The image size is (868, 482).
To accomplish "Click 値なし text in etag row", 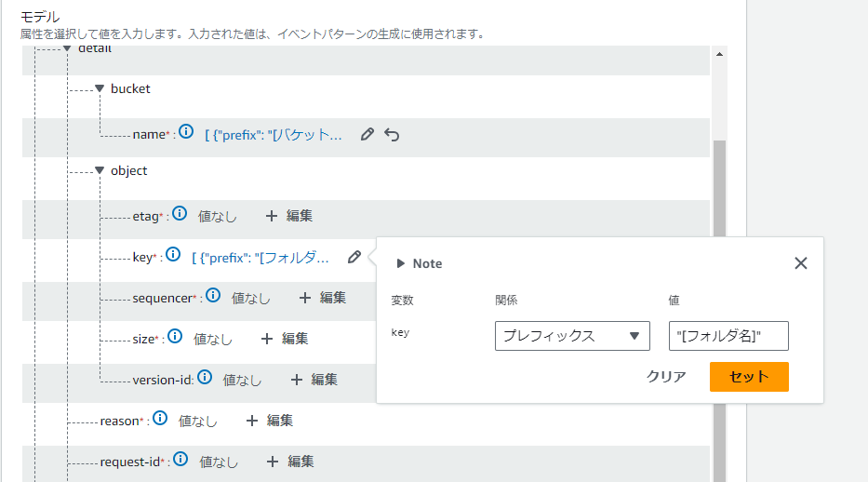I will coord(218,217).
